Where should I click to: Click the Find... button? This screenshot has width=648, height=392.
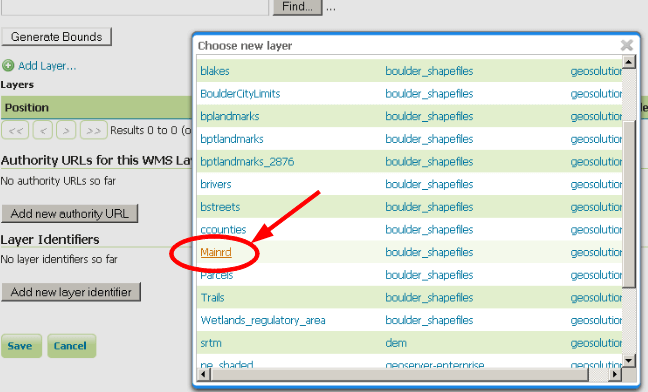(297, 7)
